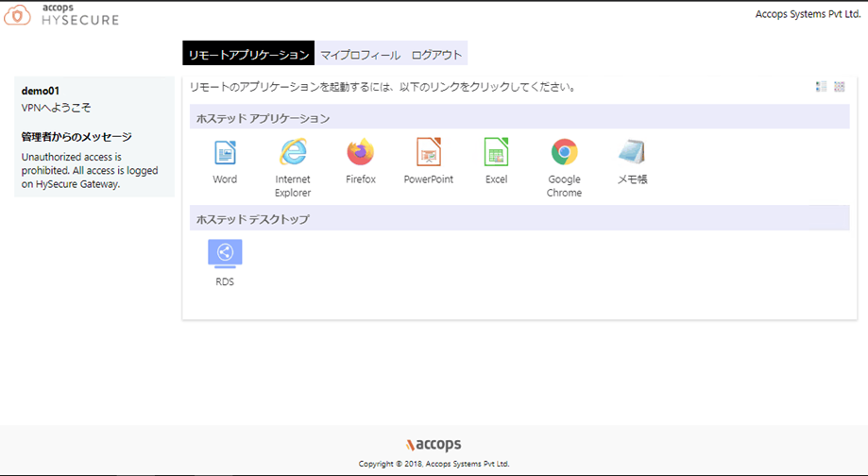868x476 pixels.
Task: Open the マイプロフィール tab
Action: (x=360, y=55)
